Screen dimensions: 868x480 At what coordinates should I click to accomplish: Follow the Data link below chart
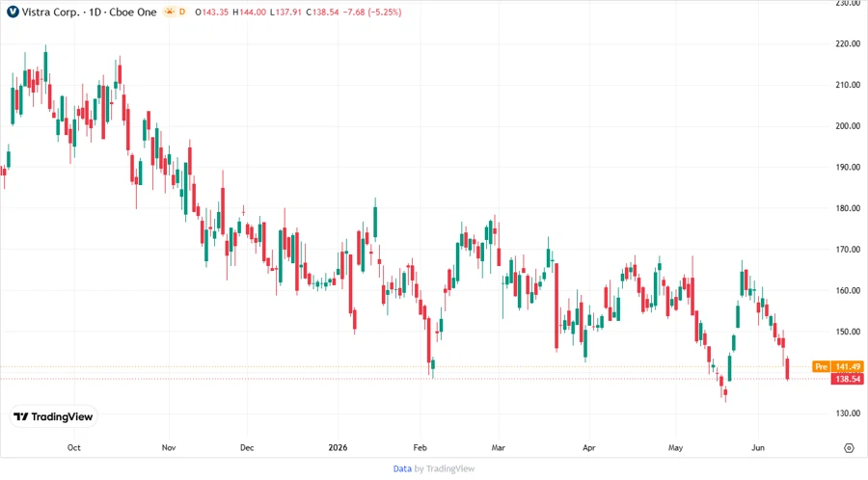[x=402, y=469]
